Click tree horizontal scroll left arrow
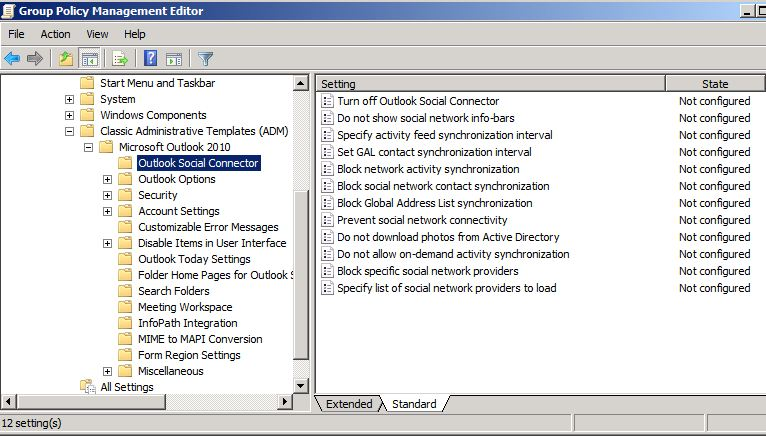766x436 pixels. click(8, 402)
